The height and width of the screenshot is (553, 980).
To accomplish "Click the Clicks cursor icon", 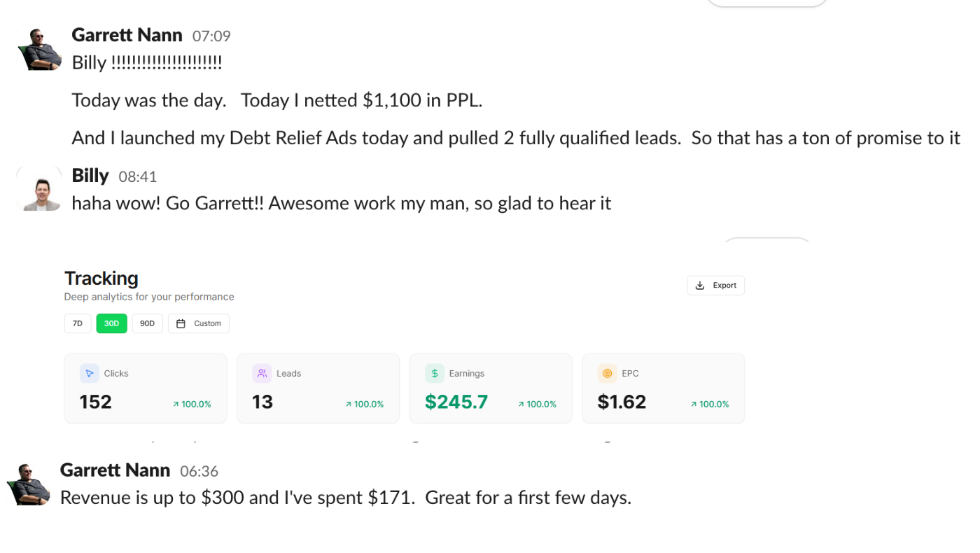I will pos(90,373).
